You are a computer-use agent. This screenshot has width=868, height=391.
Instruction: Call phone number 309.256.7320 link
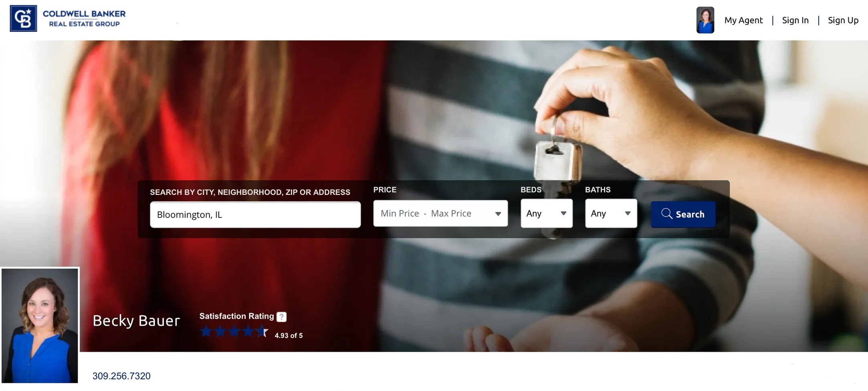[121, 376]
